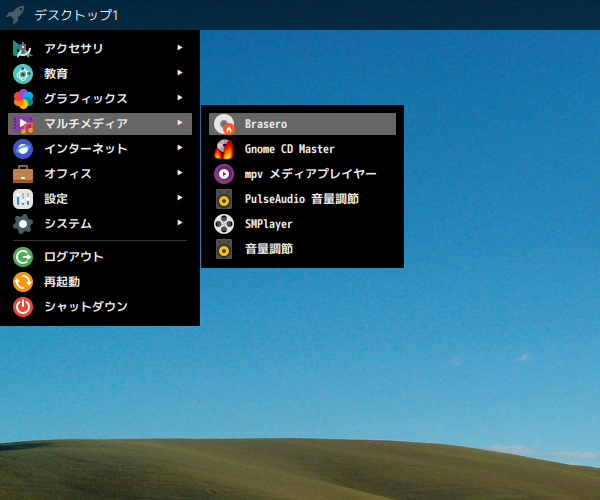Click the rocket launcher icon in the top panel
Image resolution: width=600 pixels, height=500 pixels.
click(15, 15)
